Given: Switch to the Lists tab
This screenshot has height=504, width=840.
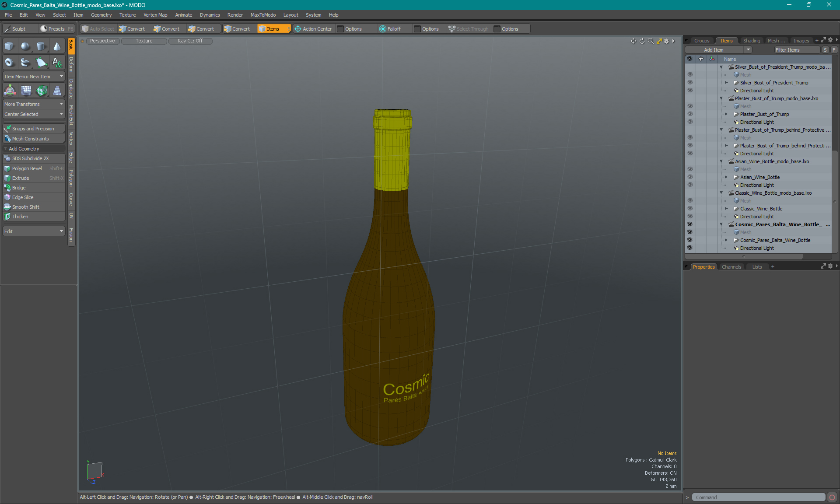Looking at the screenshot, I should tap(757, 267).
